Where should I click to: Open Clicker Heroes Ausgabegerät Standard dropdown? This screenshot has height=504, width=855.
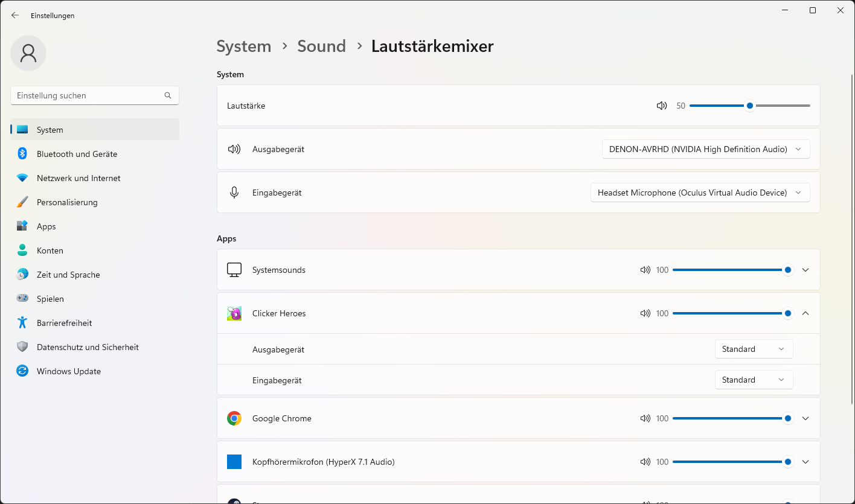[753, 349]
